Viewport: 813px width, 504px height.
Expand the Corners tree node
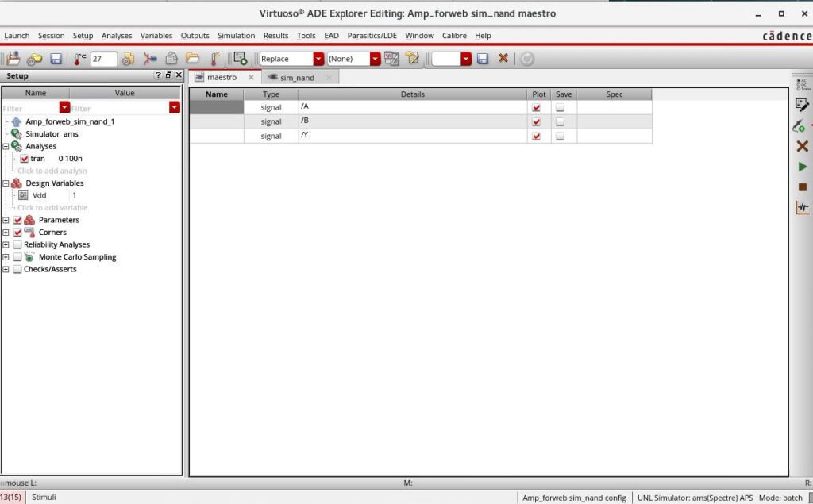(x=6, y=233)
